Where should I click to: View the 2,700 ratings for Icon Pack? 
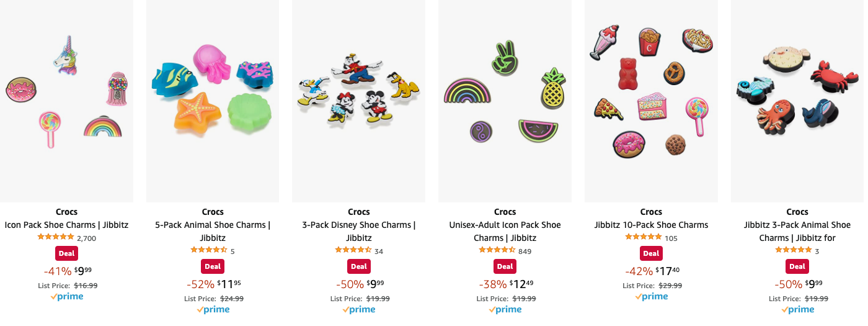(86, 238)
